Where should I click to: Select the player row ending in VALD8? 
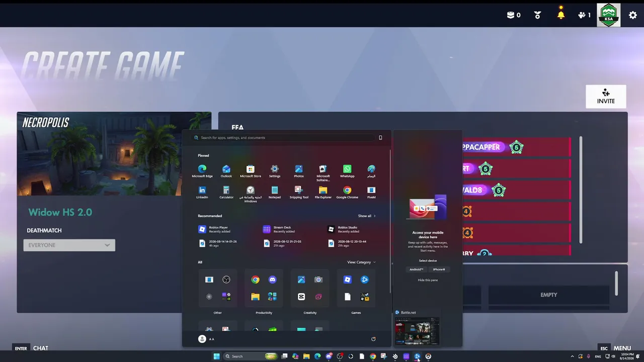(516, 190)
